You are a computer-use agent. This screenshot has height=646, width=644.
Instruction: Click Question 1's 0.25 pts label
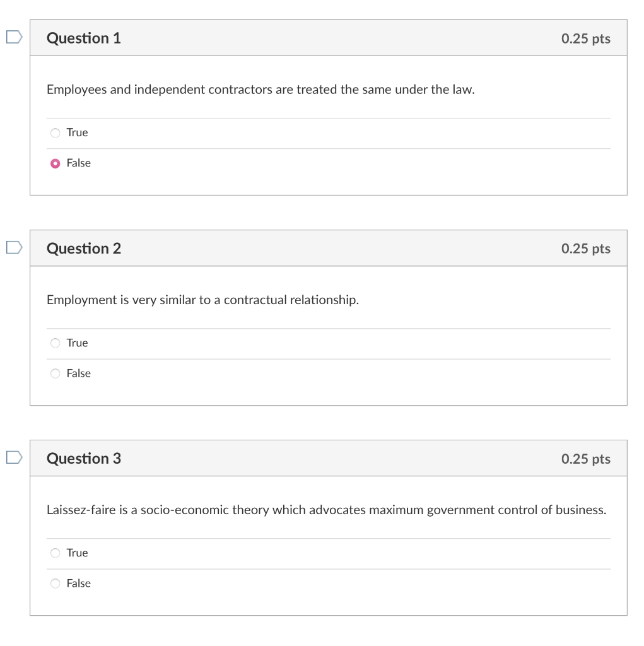[x=585, y=38]
